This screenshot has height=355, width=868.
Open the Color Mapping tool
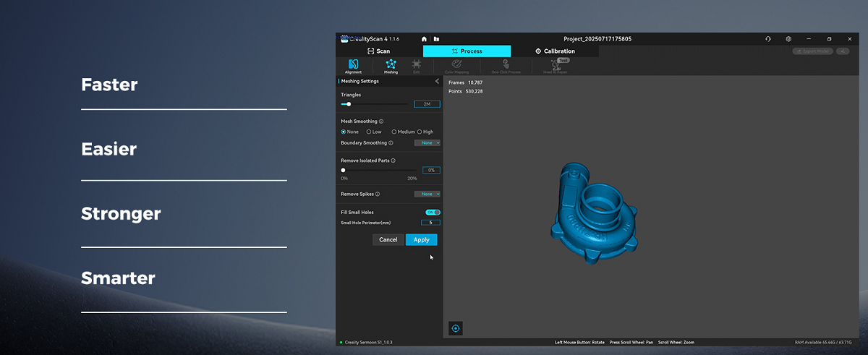point(456,64)
